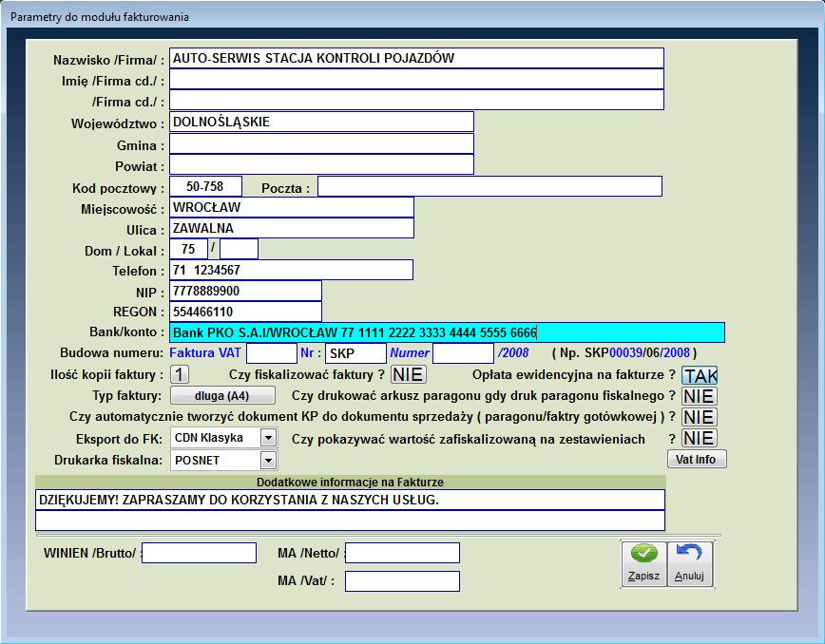Viewport: 825px width, 644px height.
Task: Click the Telefon field
Action: click(291, 270)
